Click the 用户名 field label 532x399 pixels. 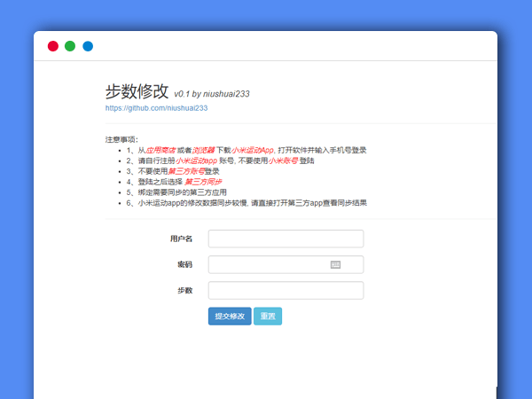[x=181, y=239]
